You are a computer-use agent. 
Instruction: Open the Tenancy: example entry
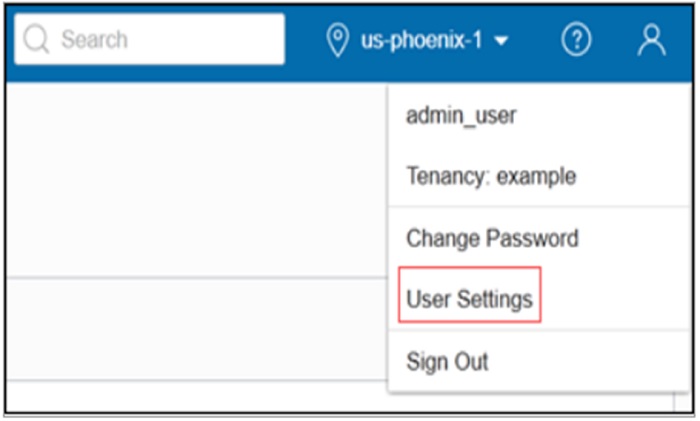(x=490, y=177)
